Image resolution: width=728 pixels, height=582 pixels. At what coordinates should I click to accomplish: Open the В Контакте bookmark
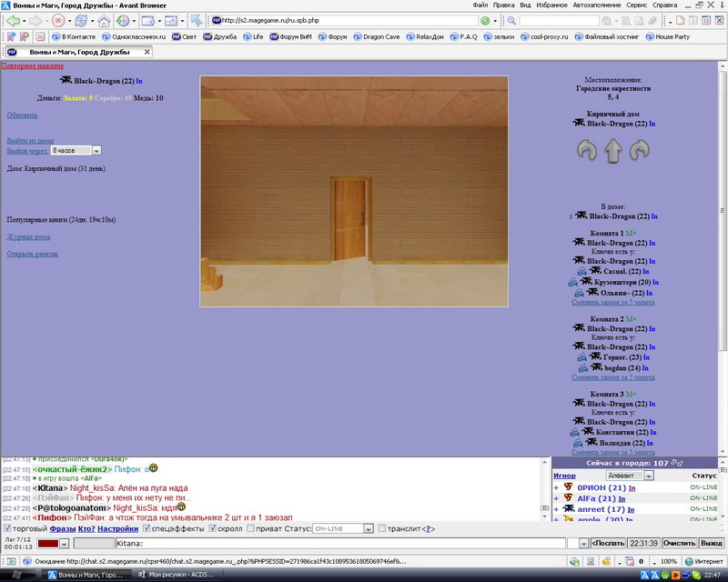coord(74,36)
